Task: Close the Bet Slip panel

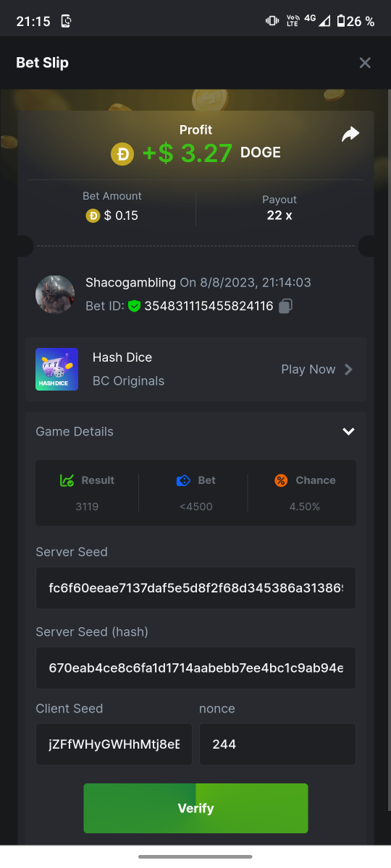Action: coord(365,63)
